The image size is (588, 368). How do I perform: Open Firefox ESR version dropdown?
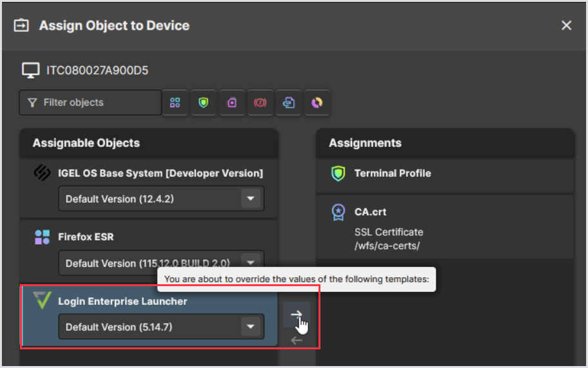(251, 262)
